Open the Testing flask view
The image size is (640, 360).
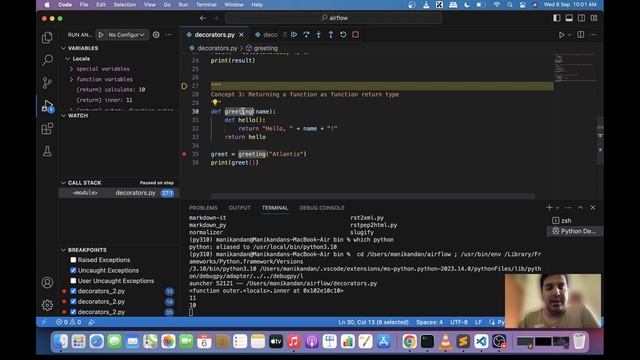tap(47, 151)
